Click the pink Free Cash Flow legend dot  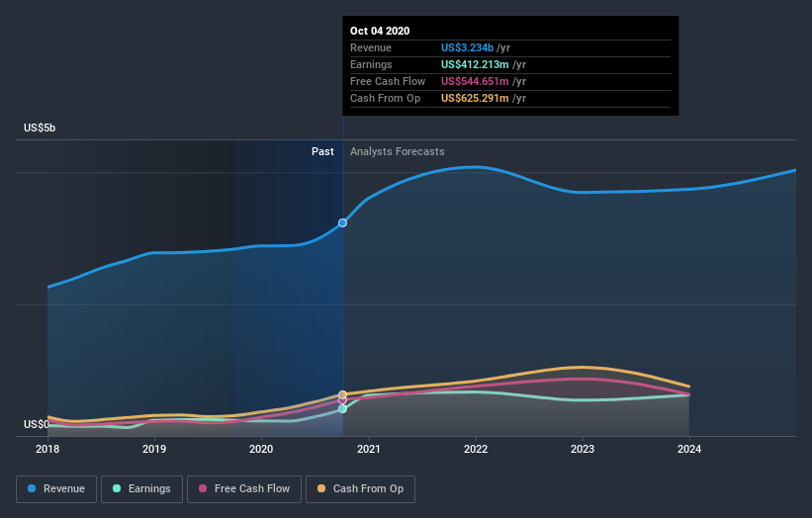click(x=203, y=488)
